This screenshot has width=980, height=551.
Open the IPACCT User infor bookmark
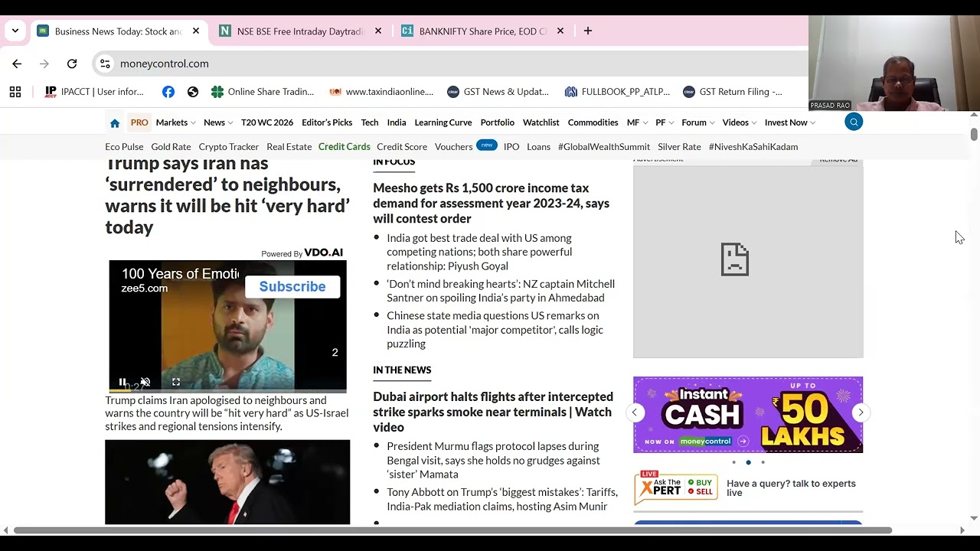[x=94, y=92]
